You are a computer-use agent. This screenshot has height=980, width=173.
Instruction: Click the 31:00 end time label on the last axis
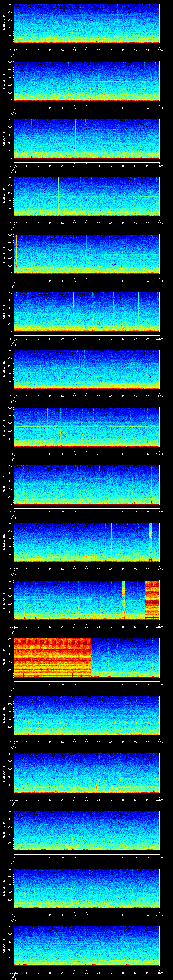160,973
